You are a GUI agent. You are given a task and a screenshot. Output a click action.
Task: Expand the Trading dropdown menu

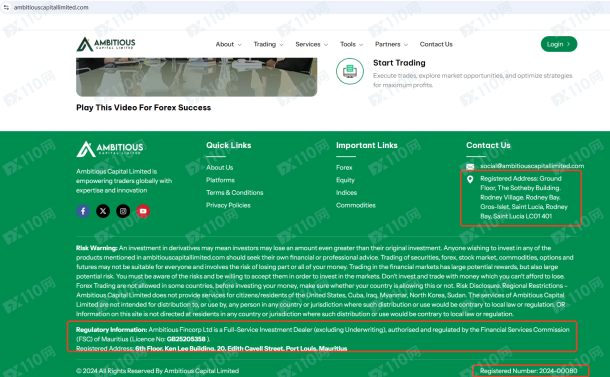tap(268, 44)
